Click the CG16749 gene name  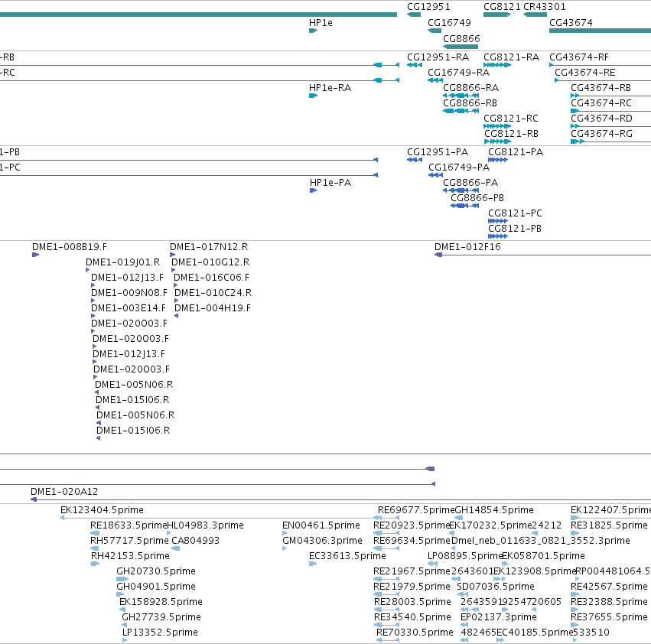pyautogui.click(x=449, y=23)
